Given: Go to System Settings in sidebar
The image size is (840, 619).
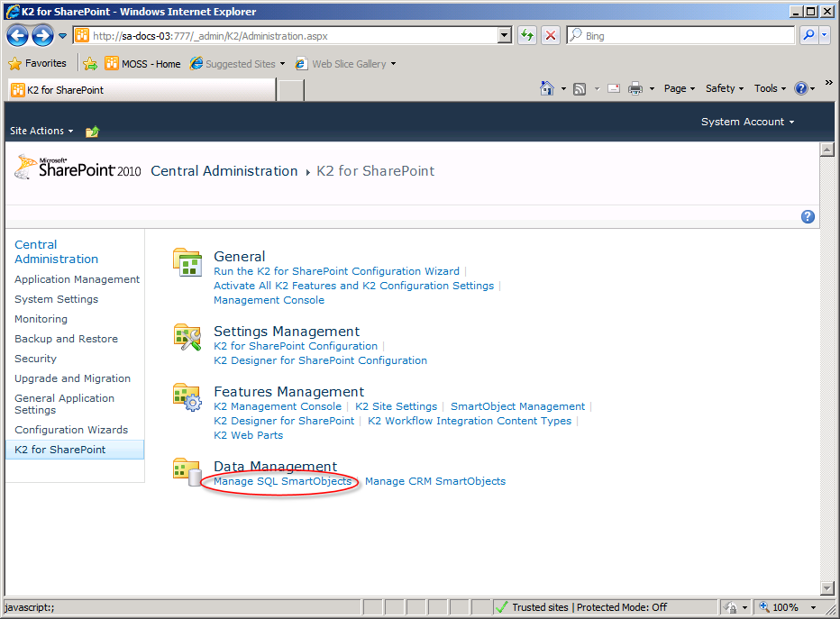Looking at the screenshot, I should point(56,299).
